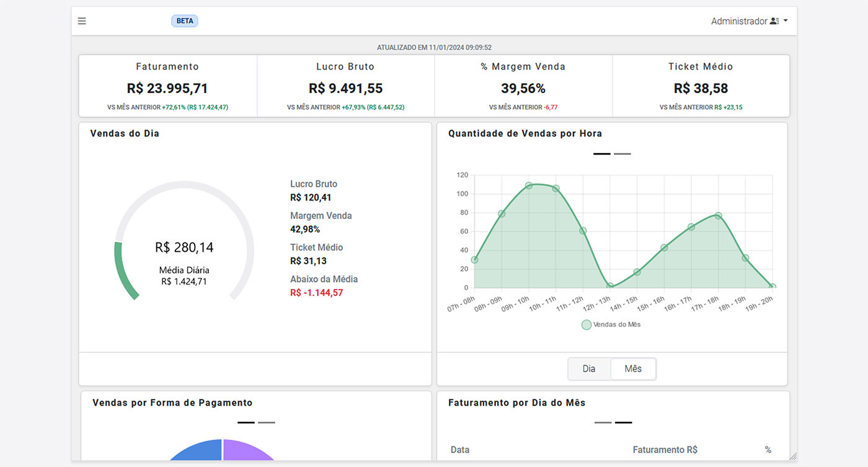Click the margin value 39,56%
This screenshot has width=868, height=467.
523,89
